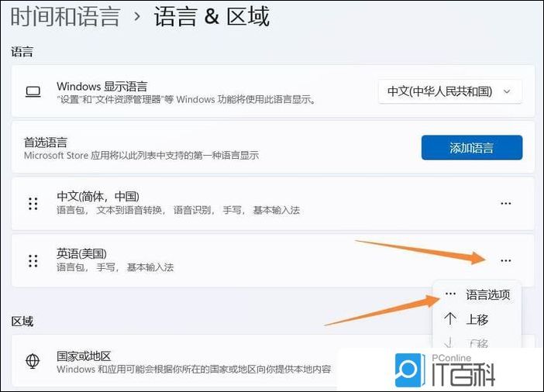Click the 区域 section heading
Viewport: 544px width, 392px height.
click(x=22, y=322)
